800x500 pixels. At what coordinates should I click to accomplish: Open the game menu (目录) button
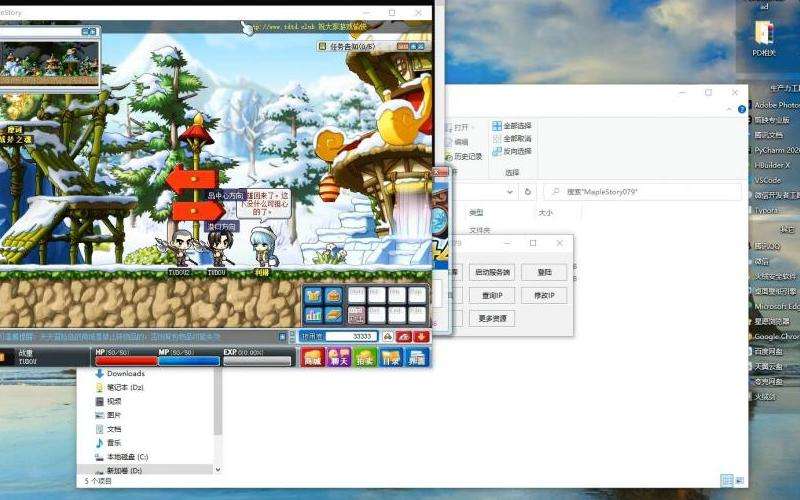[391, 357]
